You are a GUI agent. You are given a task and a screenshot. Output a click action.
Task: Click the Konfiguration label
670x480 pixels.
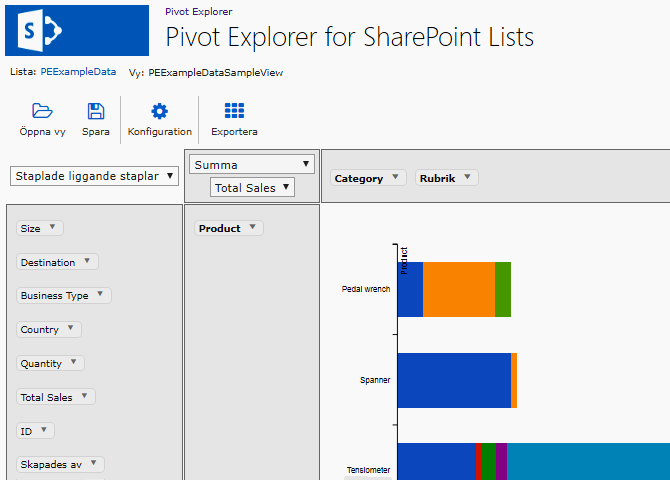point(160,132)
